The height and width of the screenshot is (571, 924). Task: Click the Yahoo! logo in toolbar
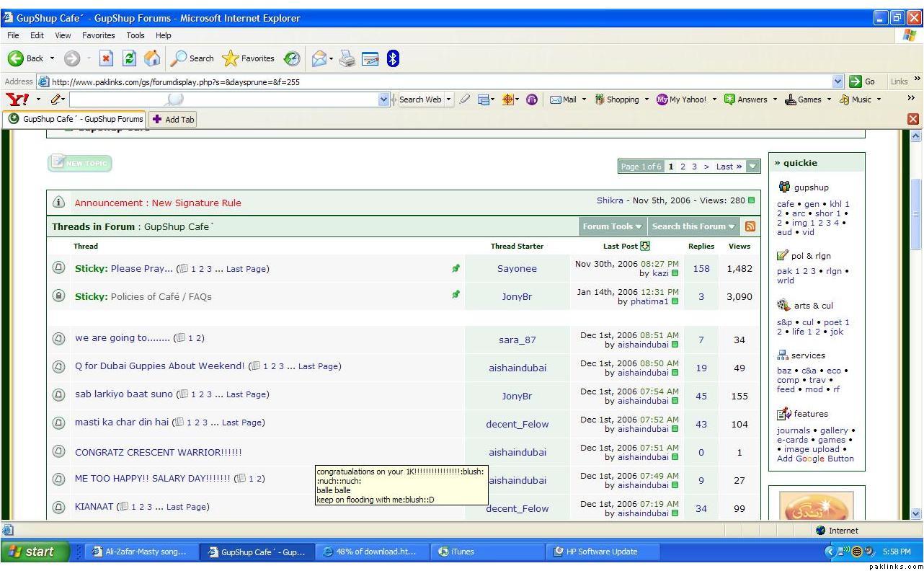tap(17, 99)
